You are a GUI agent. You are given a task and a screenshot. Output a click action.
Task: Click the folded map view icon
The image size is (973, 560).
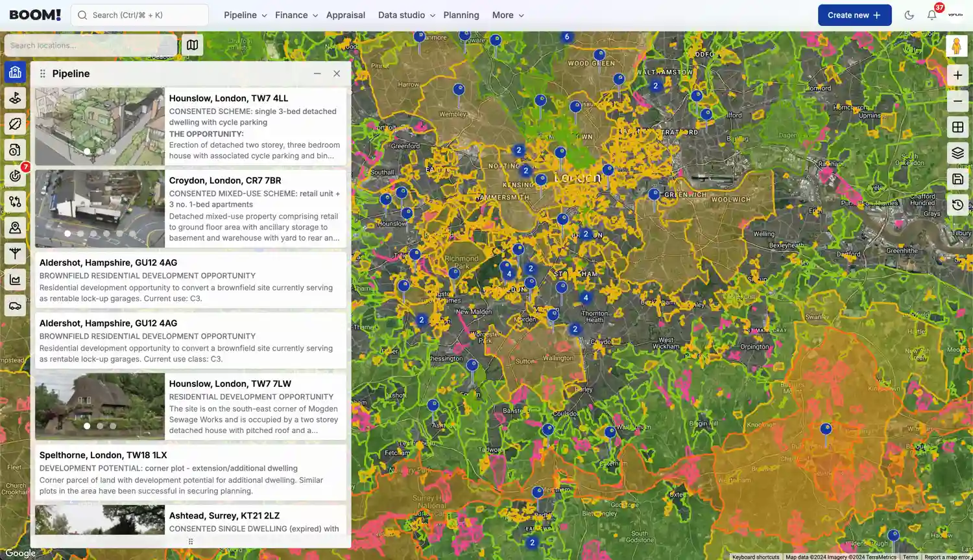193,45
